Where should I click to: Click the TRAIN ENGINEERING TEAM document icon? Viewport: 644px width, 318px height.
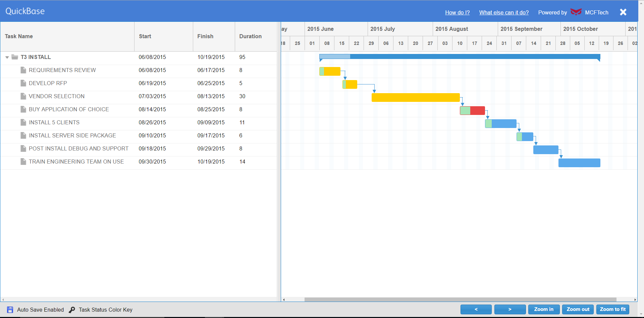coord(23,162)
